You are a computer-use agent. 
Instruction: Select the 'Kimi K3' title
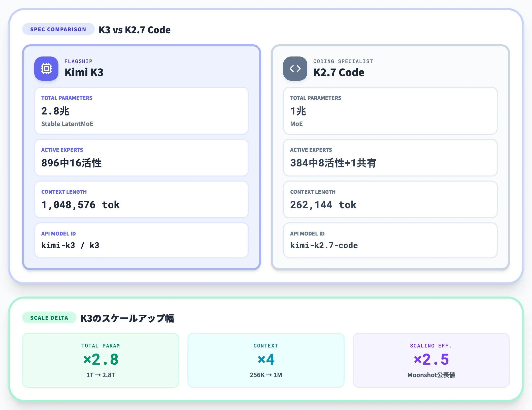pyautogui.click(x=84, y=72)
